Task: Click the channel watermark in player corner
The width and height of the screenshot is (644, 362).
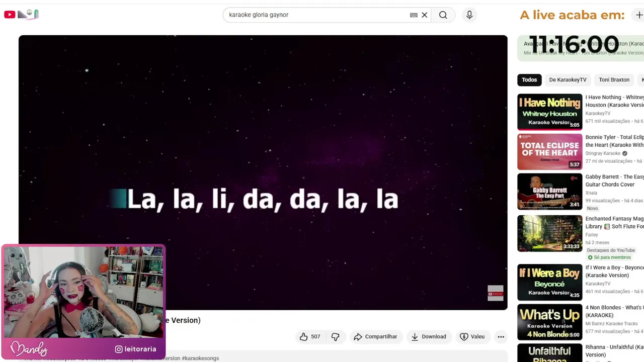Action: [x=496, y=293]
